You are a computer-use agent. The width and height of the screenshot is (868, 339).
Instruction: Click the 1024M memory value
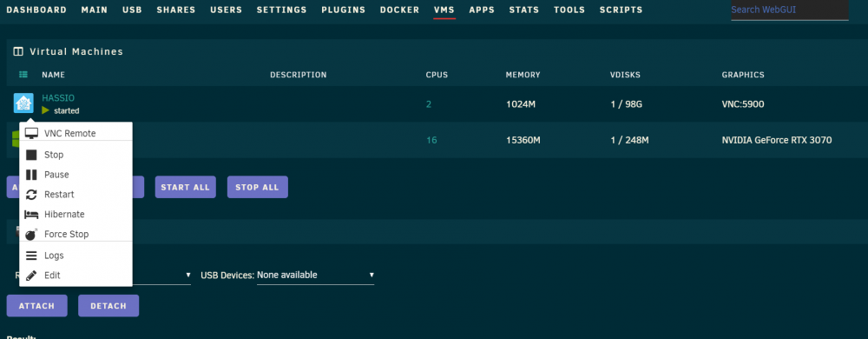[521, 104]
